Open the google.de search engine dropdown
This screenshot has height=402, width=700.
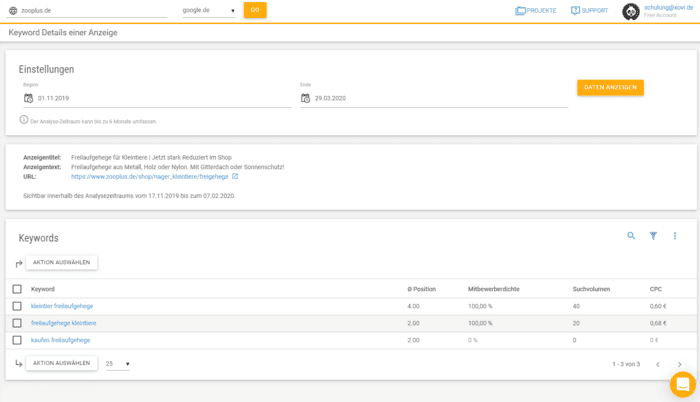coord(209,10)
